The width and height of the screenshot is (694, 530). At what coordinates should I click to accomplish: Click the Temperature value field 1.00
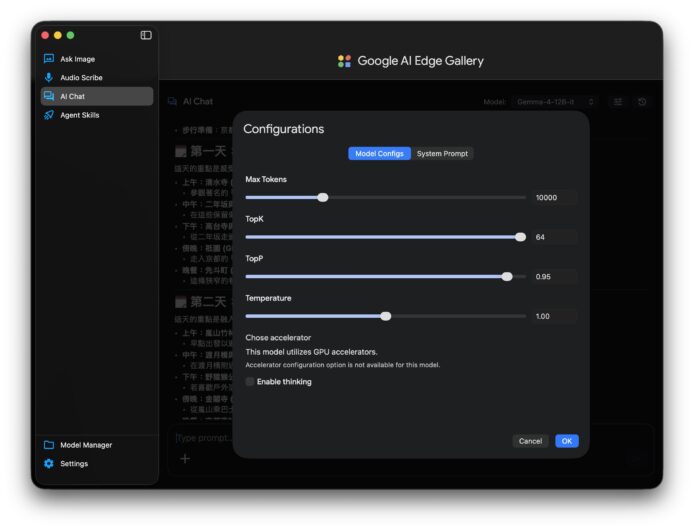click(555, 316)
